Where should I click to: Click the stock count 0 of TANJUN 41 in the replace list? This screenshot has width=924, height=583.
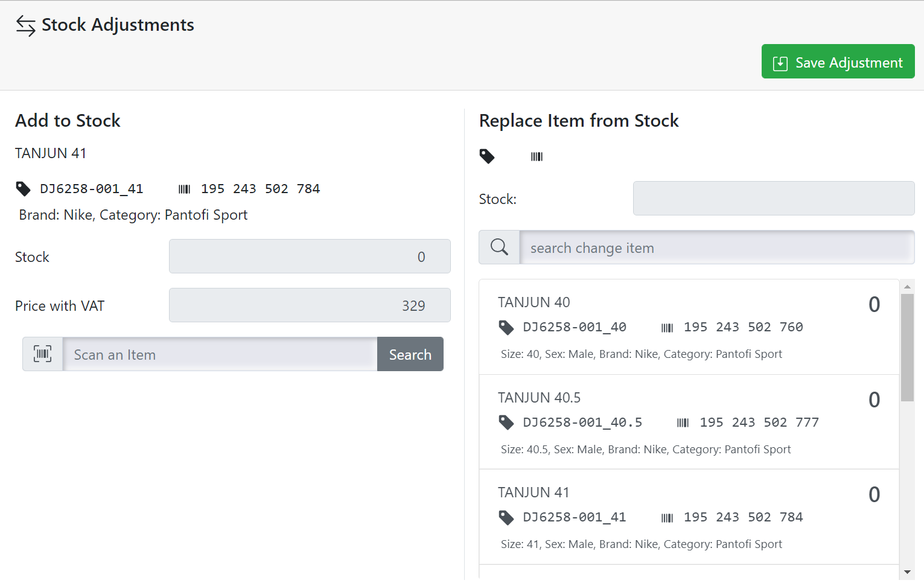pos(874,495)
